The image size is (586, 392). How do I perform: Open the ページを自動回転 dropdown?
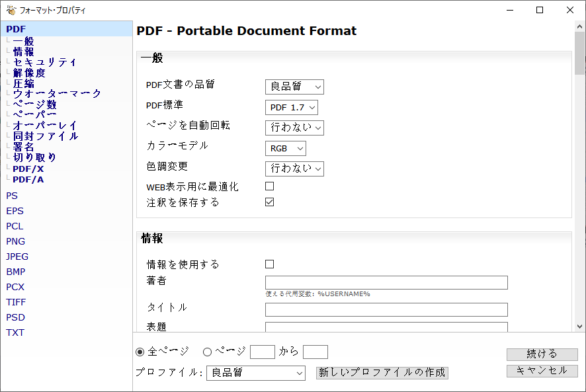(x=294, y=128)
